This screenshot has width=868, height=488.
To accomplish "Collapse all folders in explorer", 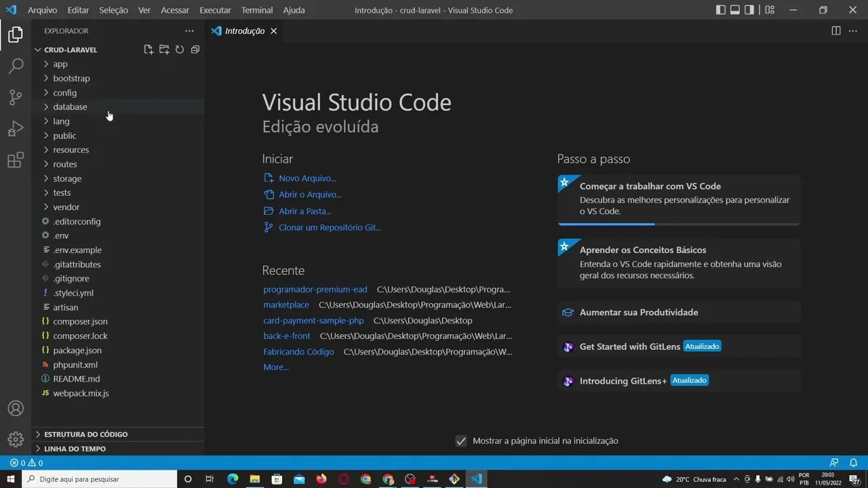I will tap(195, 49).
